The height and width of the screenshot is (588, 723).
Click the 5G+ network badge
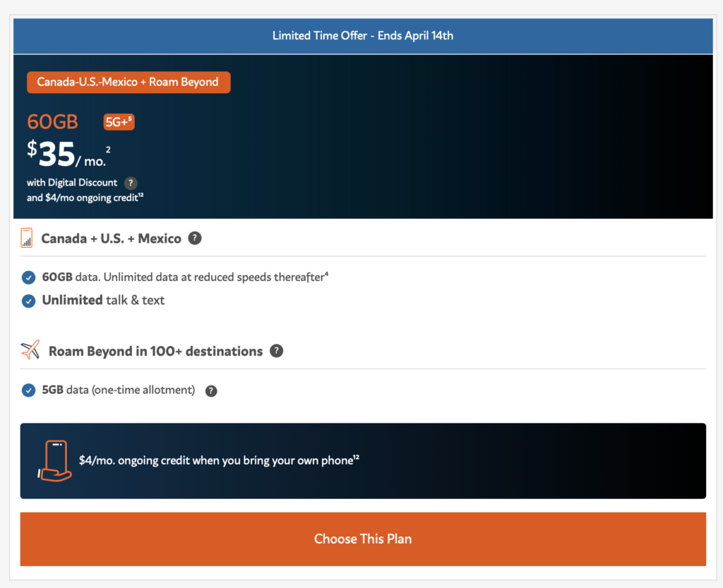pos(119,122)
